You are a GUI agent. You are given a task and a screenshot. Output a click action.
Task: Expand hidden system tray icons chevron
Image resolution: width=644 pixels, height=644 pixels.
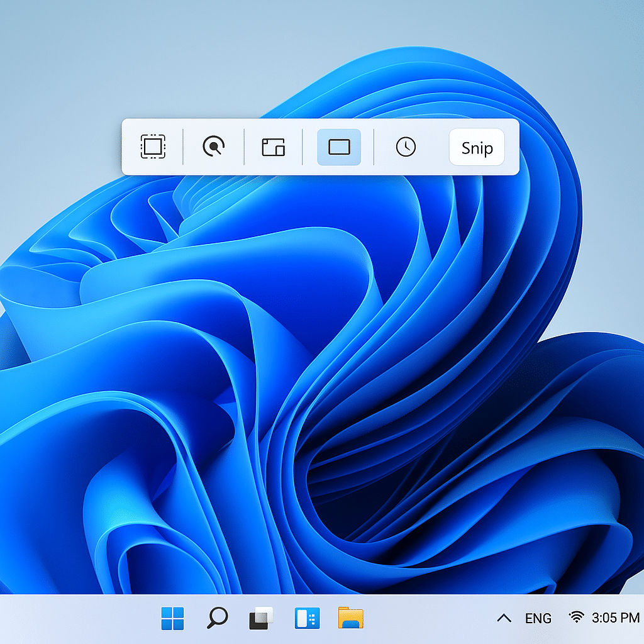(x=504, y=618)
